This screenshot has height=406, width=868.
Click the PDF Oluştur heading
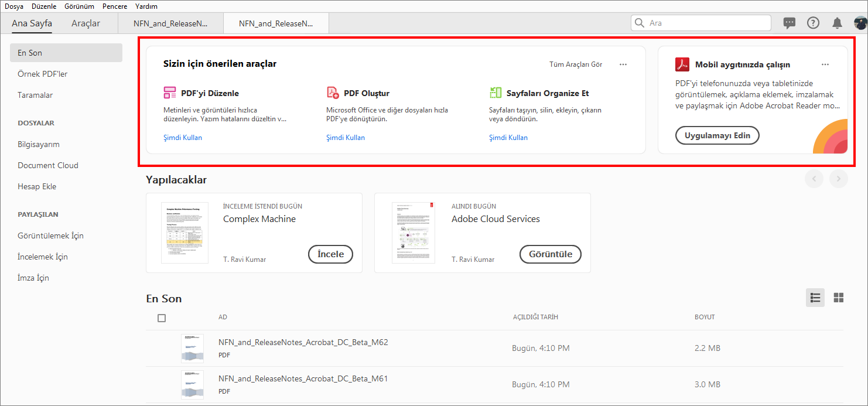coord(367,93)
